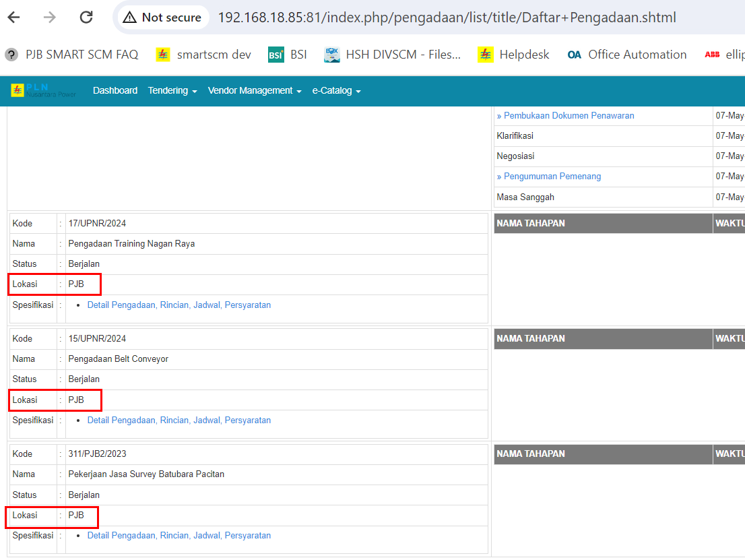
Task: Open the Helpdesk bookmark
Action: [x=514, y=55]
